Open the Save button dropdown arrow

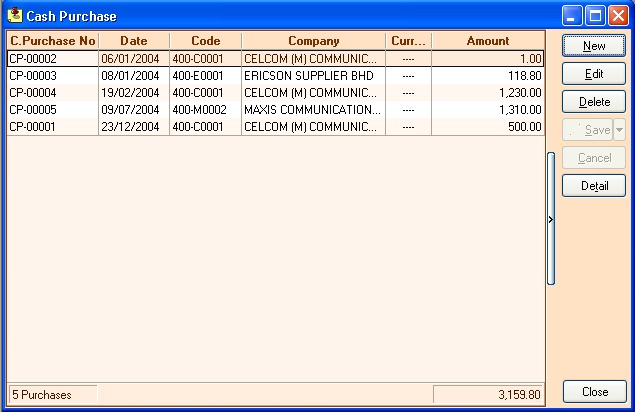pos(619,130)
